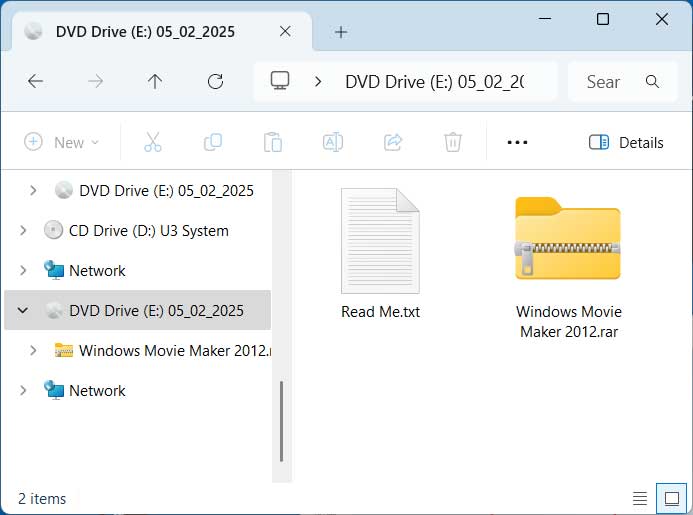
Task: Open the New item dropdown
Action: [61, 142]
